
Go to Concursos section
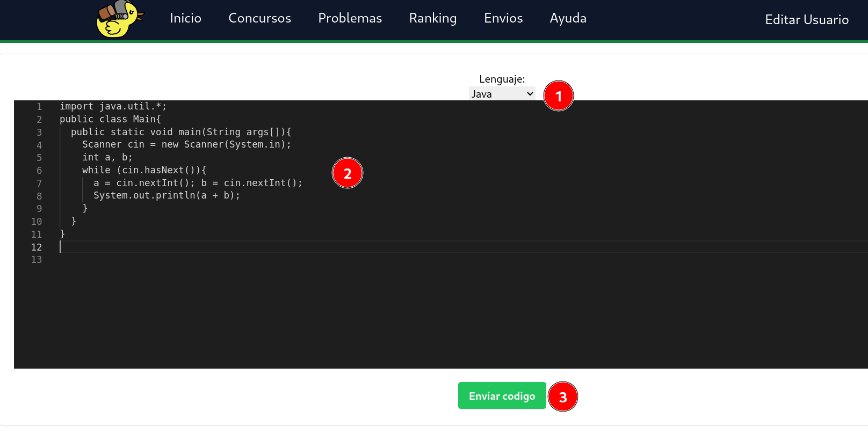(259, 18)
